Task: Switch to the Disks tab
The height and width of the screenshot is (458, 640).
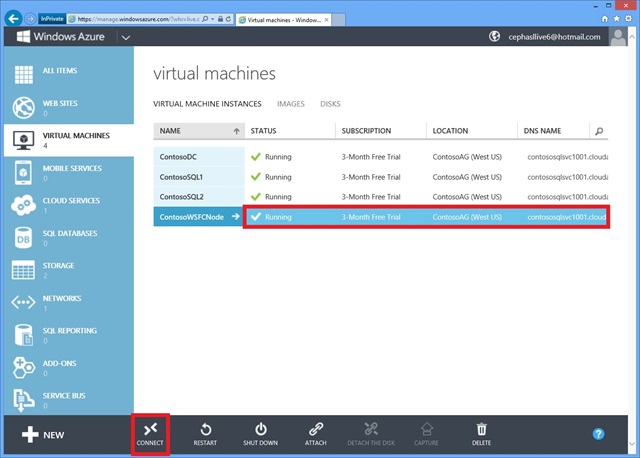Action: [330, 103]
